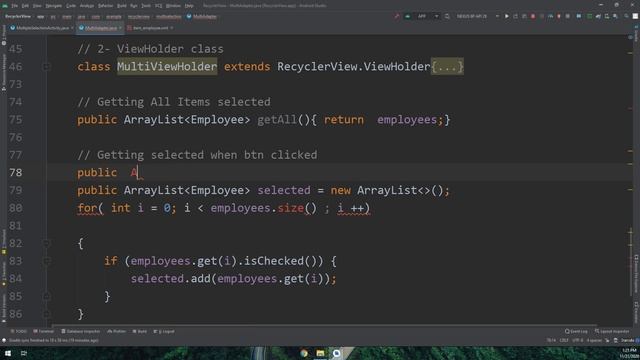
Task: Open the target device dropdown
Action: [x=477, y=16]
